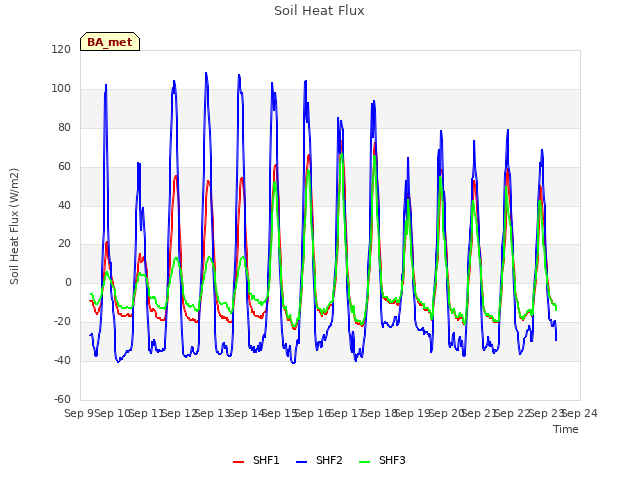Click the green SHF3 legend swatch
Screen dimensions: 640x480
point(364,462)
